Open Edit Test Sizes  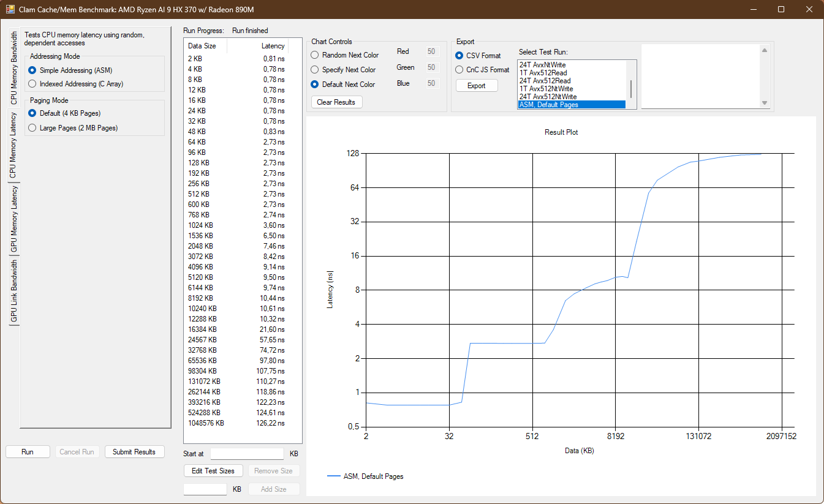coord(213,471)
